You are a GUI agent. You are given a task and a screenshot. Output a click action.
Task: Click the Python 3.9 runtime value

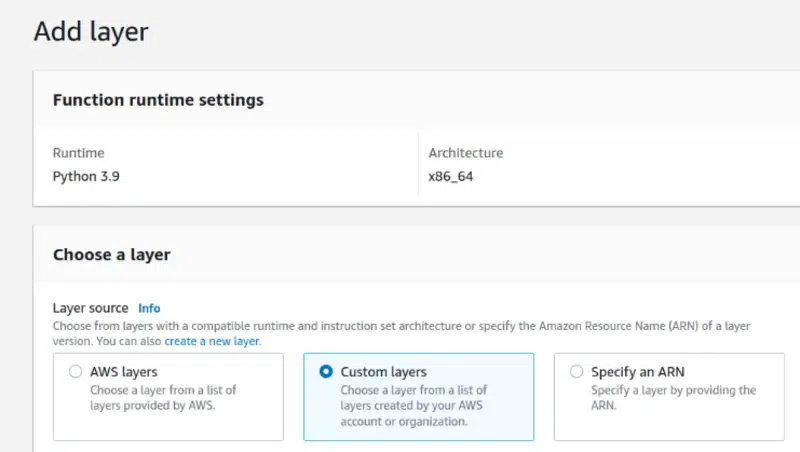pos(87,177)
